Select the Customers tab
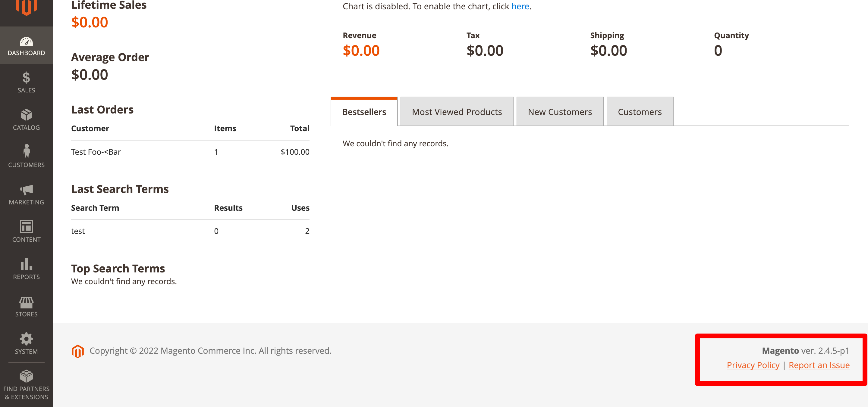868x407 pixels. pyautogui.click(x=640, y=111)
